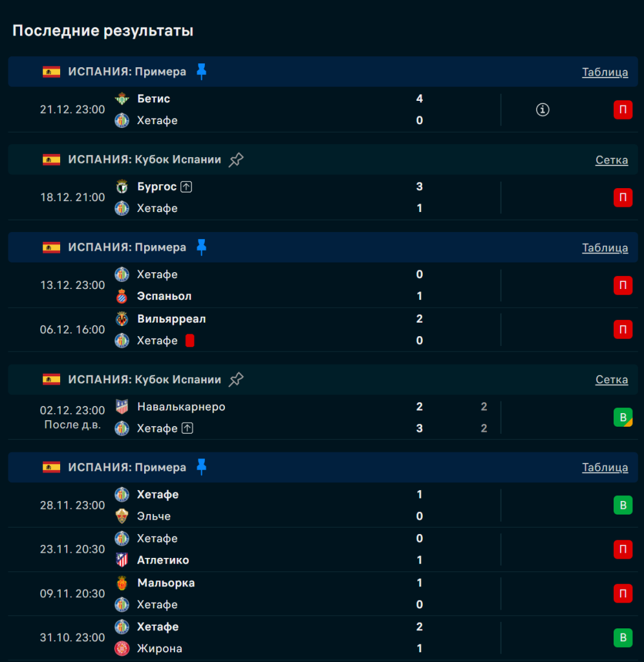Open Таблица link in first Примера header
The image size is (644, 662).
pos(605,72)
